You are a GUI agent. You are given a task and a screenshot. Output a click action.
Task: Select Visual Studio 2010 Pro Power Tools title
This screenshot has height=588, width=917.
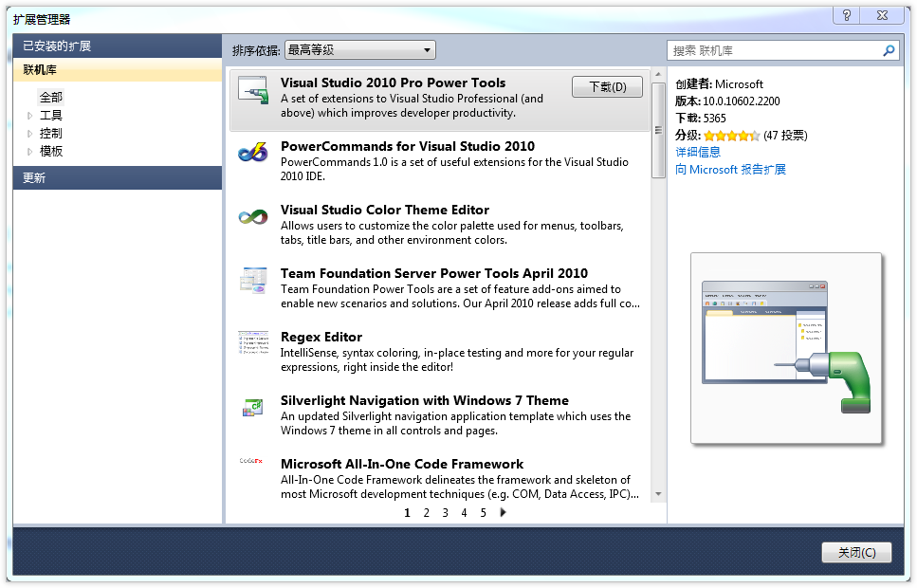(393, 83)
